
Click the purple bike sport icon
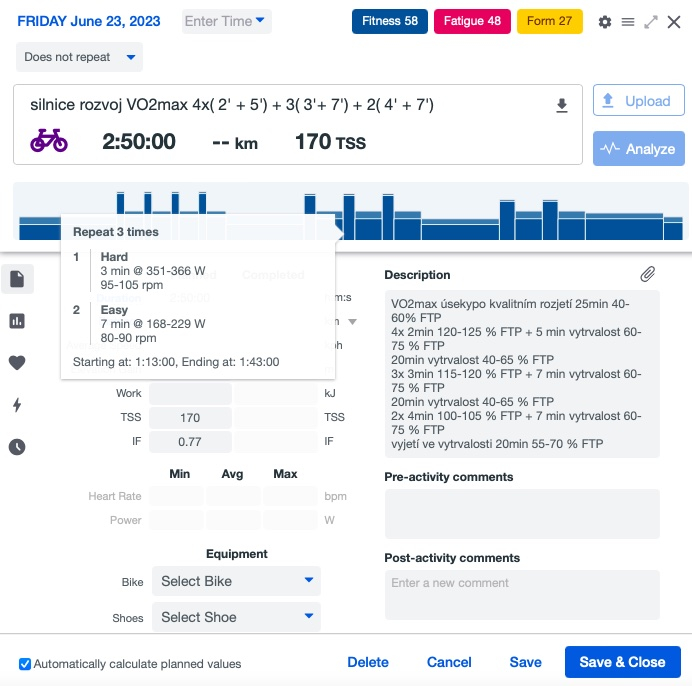click(x=49, y=140)
